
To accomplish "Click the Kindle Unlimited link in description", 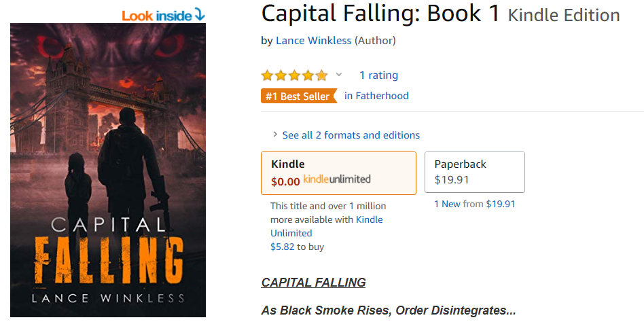I will click(x=327, y=226).
